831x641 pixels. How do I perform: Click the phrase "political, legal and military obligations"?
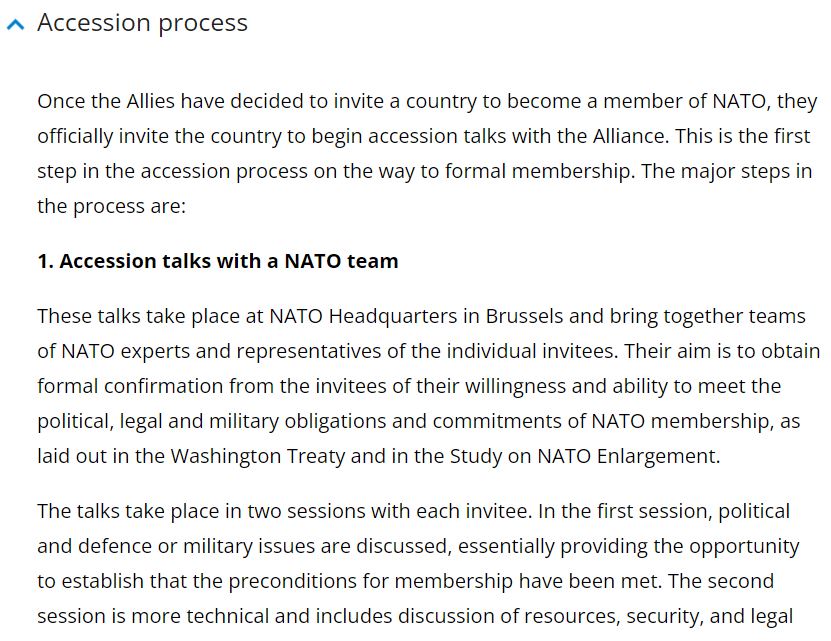201,421
